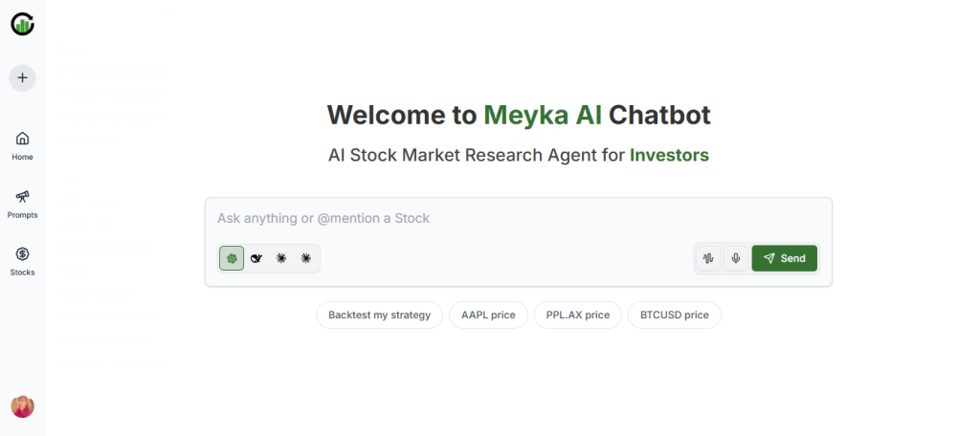Viewport: 980px width, 436px height.
Task: Click the green 'Meyka AI' heading text
Action: (x=543, y=116)
